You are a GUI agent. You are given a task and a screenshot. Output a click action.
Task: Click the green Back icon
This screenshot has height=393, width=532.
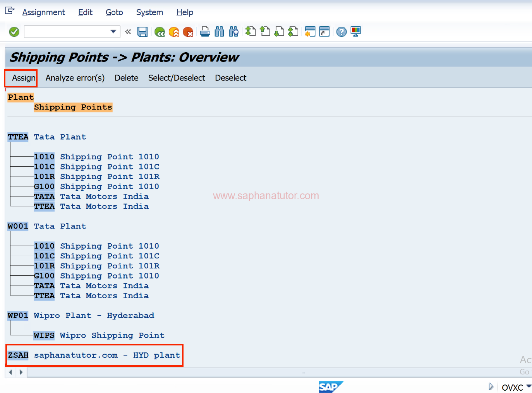(160, 32)
